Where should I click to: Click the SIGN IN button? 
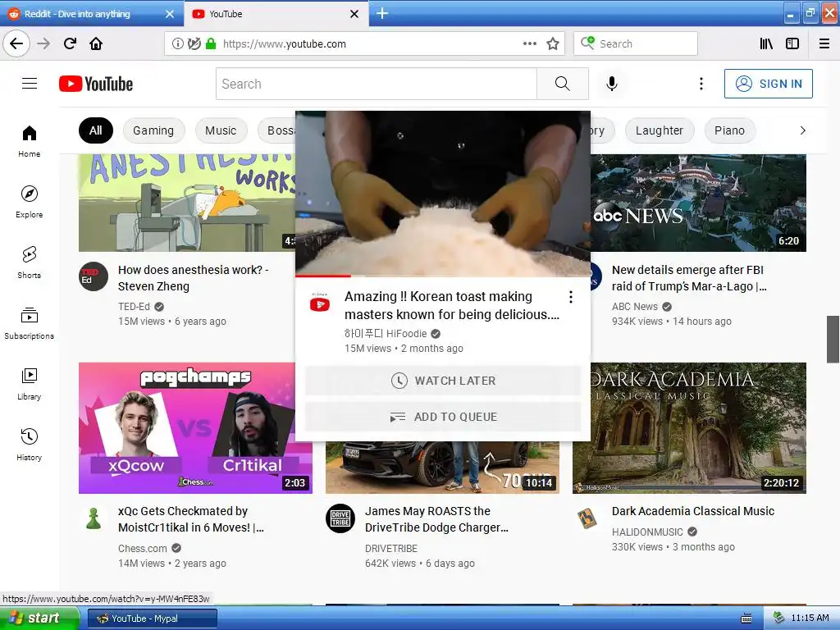[768, 84]
